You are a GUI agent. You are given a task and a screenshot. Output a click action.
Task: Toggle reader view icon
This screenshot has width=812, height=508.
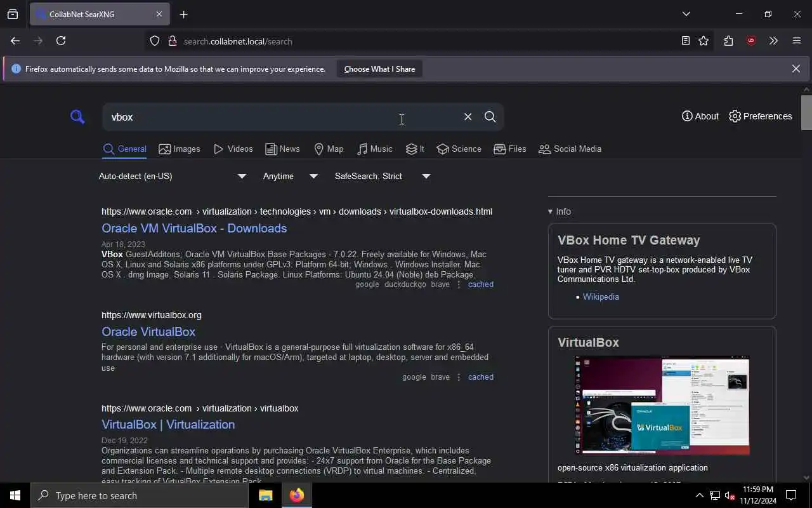[685, 41]
